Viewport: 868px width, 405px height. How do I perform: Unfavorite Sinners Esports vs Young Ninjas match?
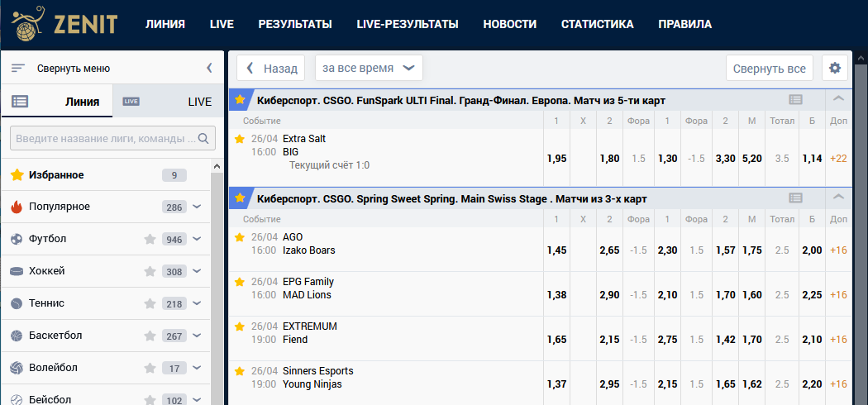(x=240, y=371)
